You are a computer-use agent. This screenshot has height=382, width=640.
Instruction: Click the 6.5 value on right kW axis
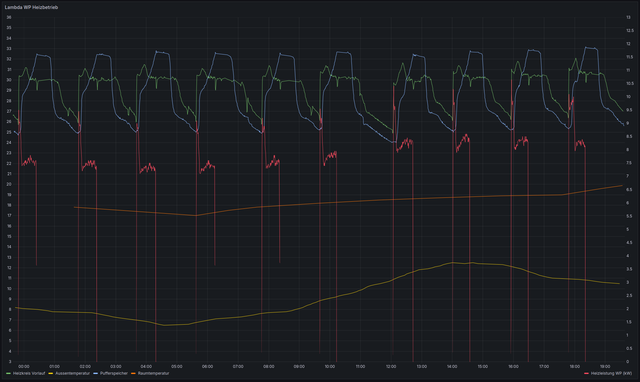point(629,190)
